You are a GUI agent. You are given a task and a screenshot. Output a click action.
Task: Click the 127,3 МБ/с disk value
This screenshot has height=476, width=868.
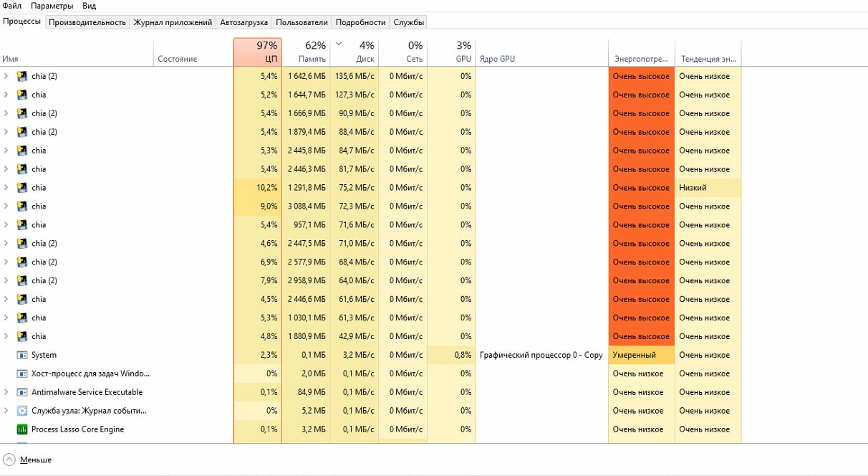pyautogui.click(x=355, y=95)
